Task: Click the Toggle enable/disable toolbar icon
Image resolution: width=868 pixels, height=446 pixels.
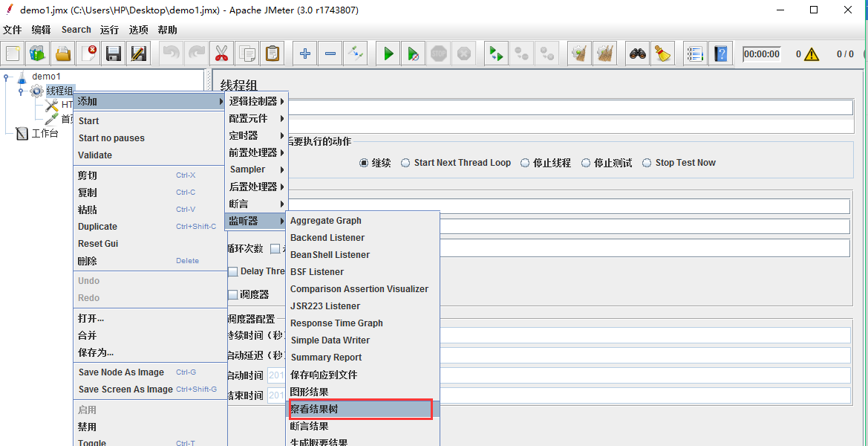Action: [x=355, y=54]
